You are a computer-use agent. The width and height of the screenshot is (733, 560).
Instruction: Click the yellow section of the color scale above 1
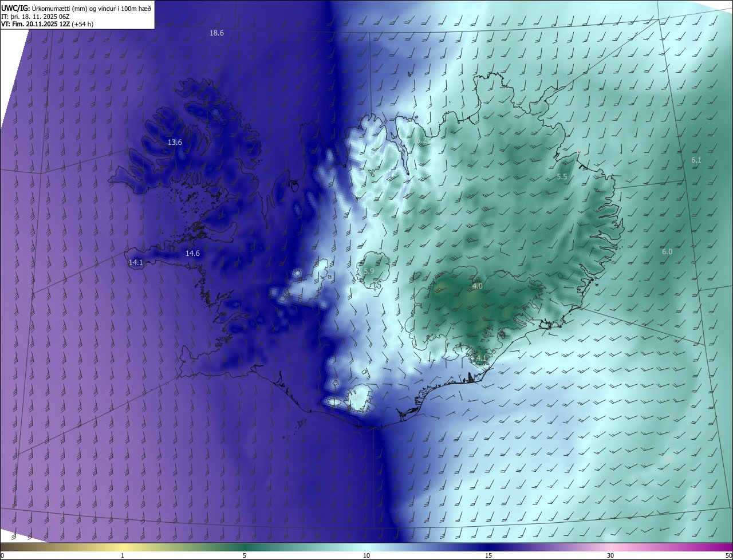[123, 547]
